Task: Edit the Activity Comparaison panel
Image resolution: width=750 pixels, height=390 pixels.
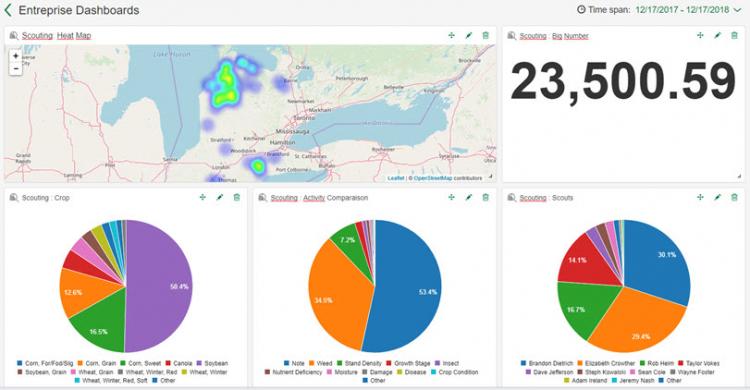Action: (x=469, y=197)
